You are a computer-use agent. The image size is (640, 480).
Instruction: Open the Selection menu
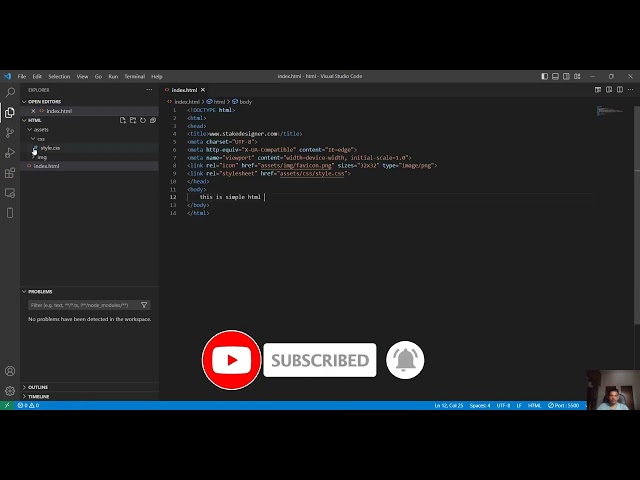(x=59, y=76)
